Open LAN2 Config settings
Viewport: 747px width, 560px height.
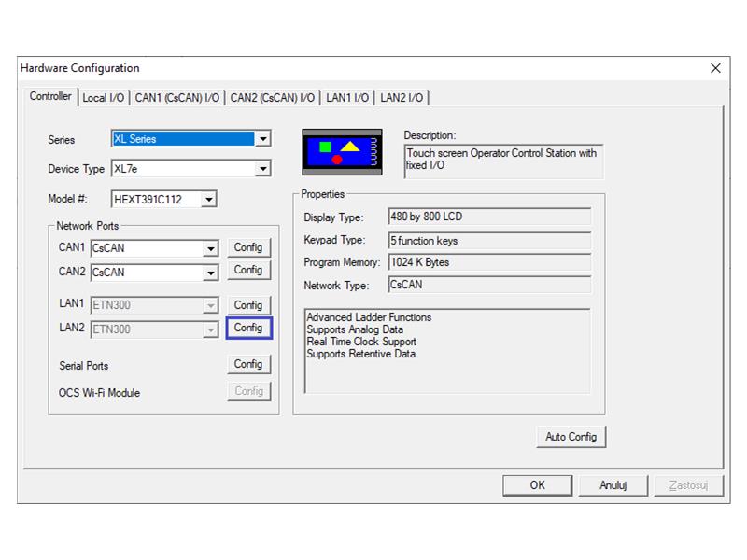pos(248,329)
